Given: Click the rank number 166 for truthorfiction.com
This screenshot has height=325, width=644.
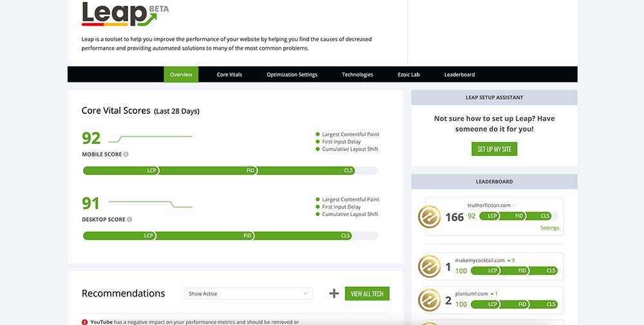Looking at the screenshot, I should (x=455, y=217).
